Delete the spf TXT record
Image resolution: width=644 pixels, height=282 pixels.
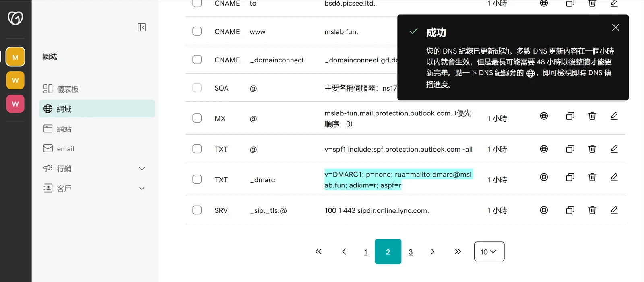click(592, 149)
